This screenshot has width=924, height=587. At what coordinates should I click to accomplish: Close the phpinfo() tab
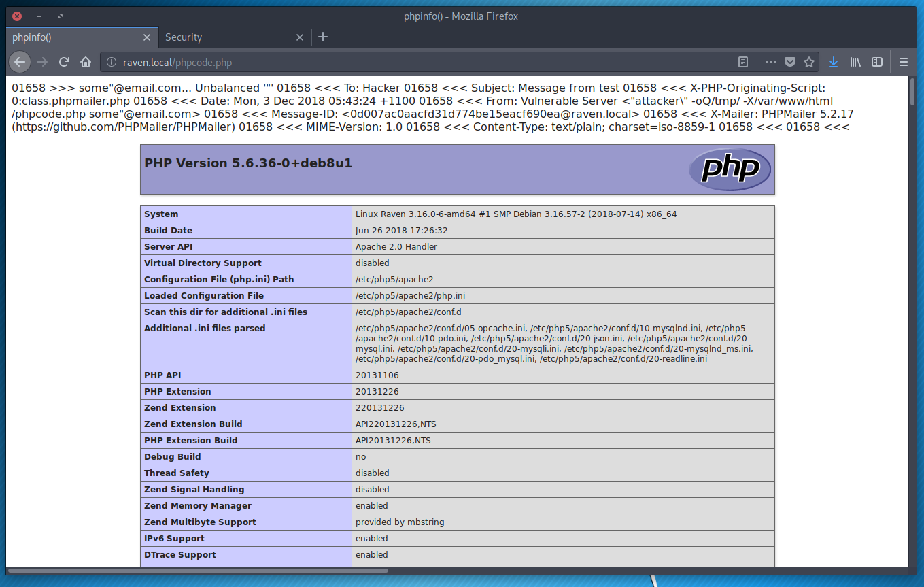pos(147,37)
